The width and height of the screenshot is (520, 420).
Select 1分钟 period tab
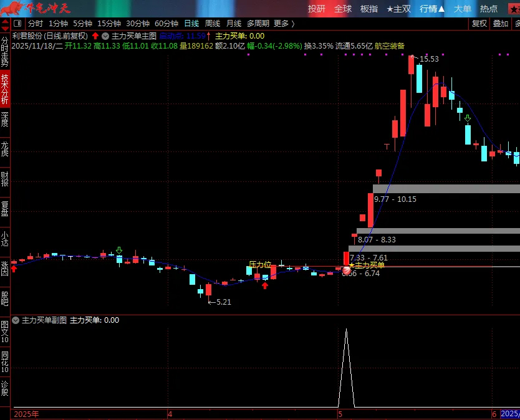(59, 24)
